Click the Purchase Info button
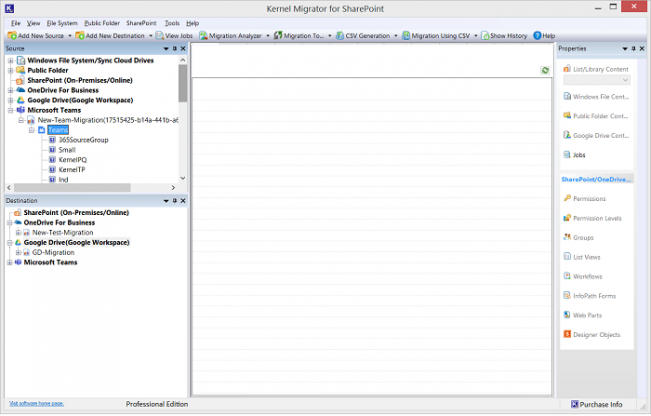 pos(596,404)
